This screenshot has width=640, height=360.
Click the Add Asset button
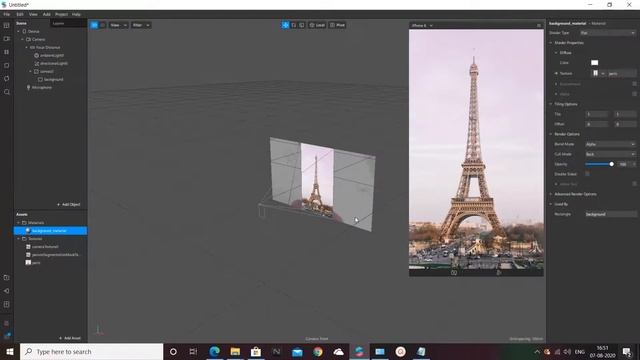click(x=70, y=338)
